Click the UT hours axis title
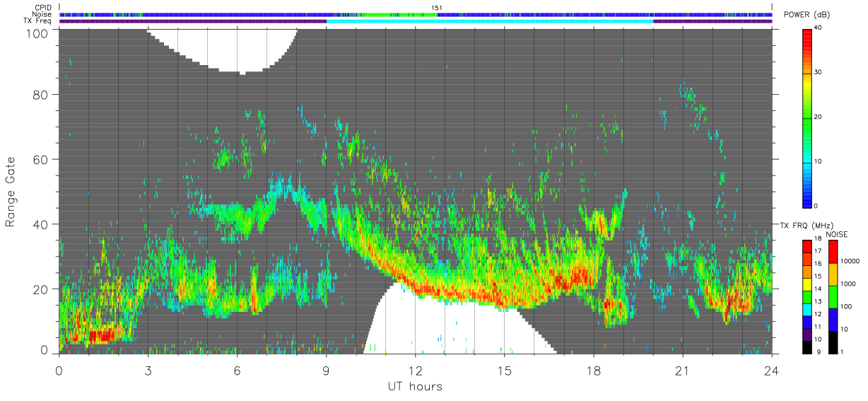868x401 pixels. pyautogui.click(x=415, y=387)
